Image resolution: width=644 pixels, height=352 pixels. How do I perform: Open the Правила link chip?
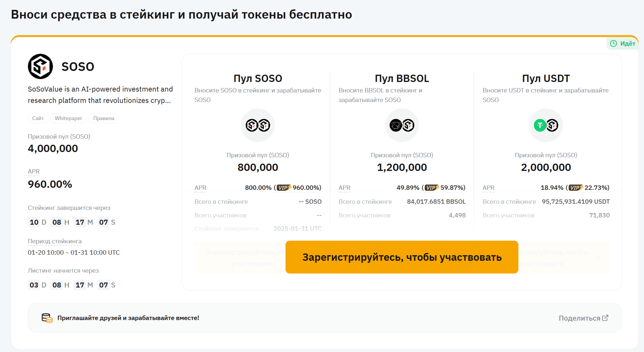[104, 118]
